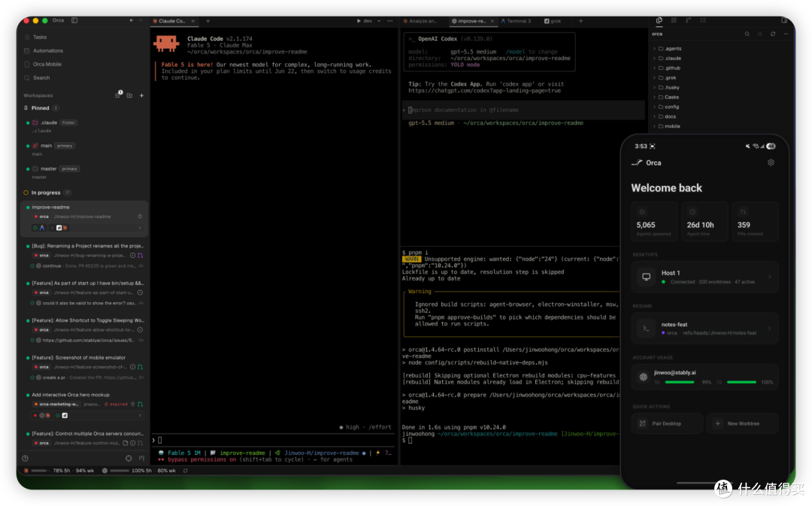Go back with the left arrow
The image size is (812, 506).
[x=132, y=21]
